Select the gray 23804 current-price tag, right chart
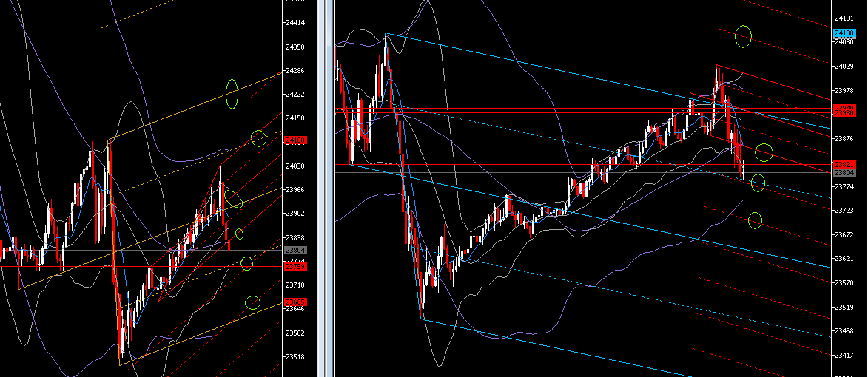The width and height of the screenshot is (868, 377). coord(845,172)
